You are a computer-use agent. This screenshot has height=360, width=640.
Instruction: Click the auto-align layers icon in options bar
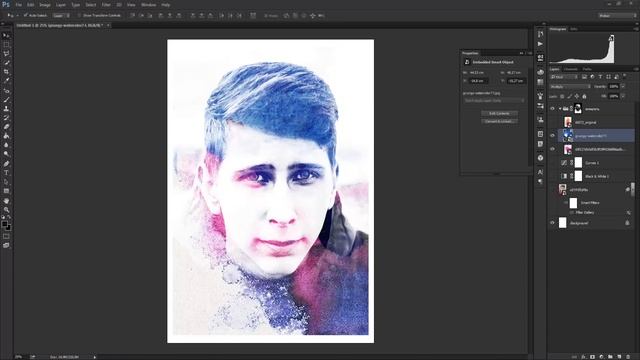pos(253,16)
